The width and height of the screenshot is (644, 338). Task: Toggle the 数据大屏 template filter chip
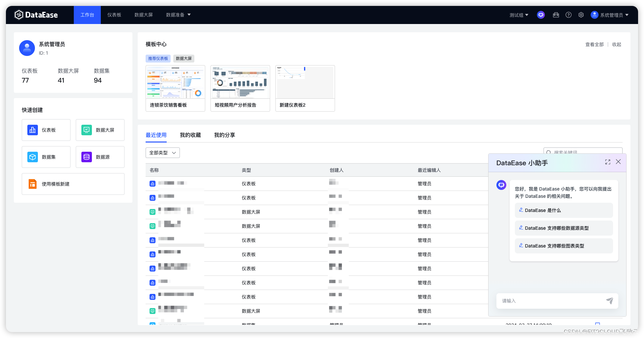click(183, 58)
